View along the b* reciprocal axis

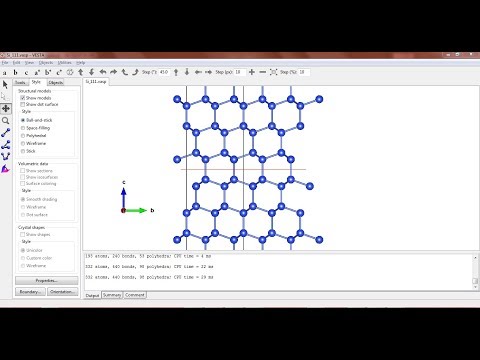[x=48, y=72]
